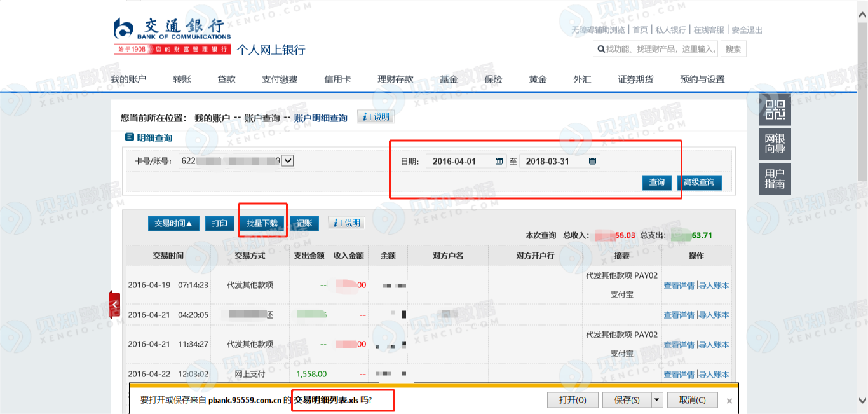This screenshot has width=868, height=414.
Task: Open the 网银向导 sidebar tile
Action: (775, 144)
